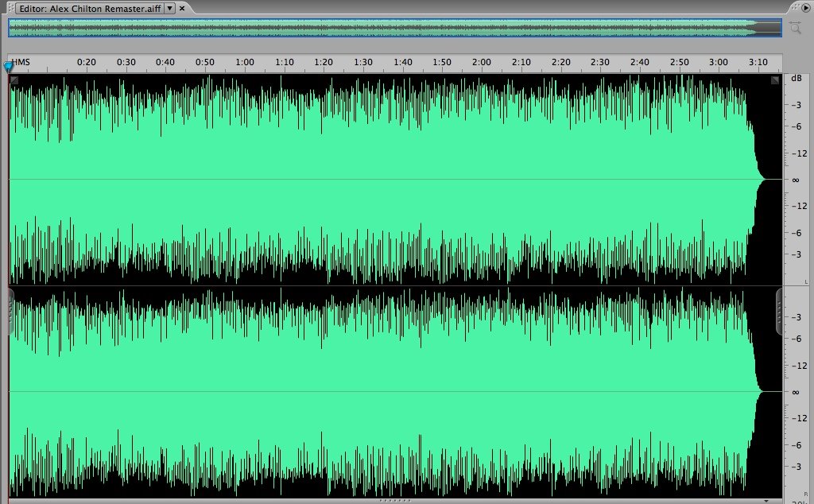814x504 pixels.
Task: Click the 0:50 mark on the ruler
Action: [204, 62]
